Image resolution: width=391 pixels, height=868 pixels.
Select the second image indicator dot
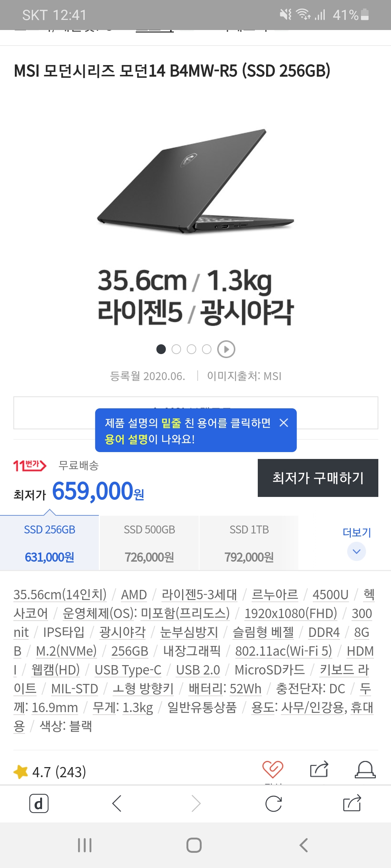[176, 349]
